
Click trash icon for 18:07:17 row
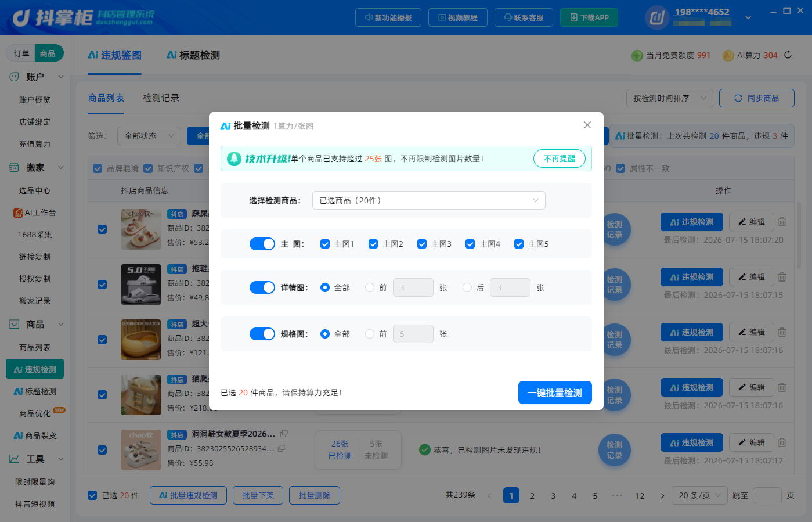pos(782,442)
